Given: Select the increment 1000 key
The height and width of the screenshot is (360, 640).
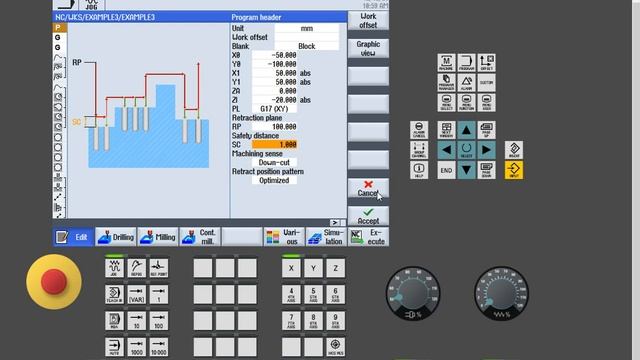Looking at the screenshot, I should point(136,347).
